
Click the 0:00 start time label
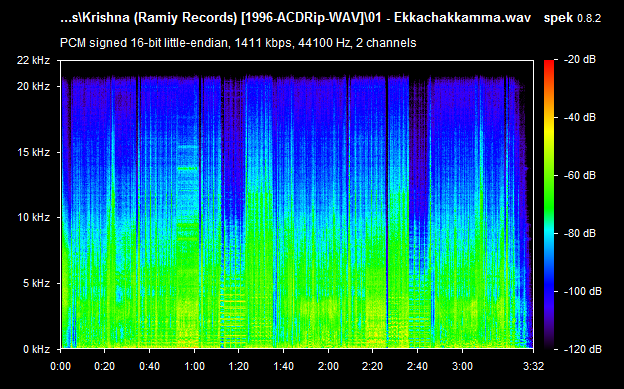60,366
